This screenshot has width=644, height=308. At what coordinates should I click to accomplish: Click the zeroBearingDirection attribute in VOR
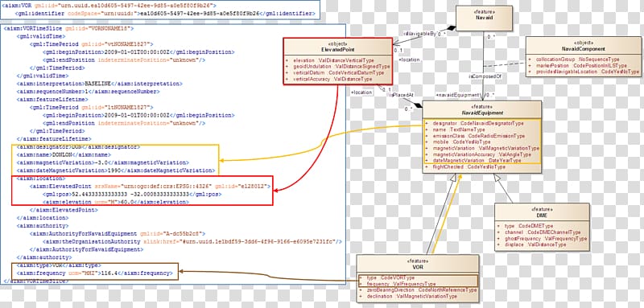[417, 290]
